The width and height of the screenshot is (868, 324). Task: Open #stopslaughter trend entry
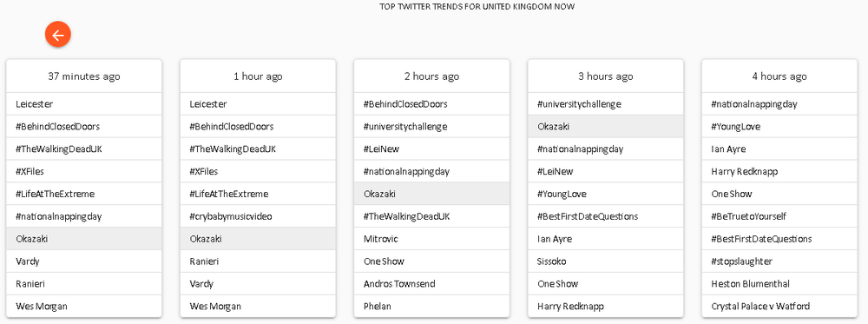point(779,261)
